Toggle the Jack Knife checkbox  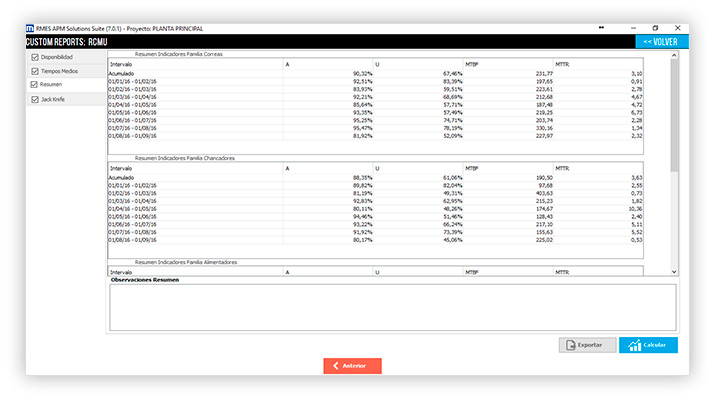35,99
